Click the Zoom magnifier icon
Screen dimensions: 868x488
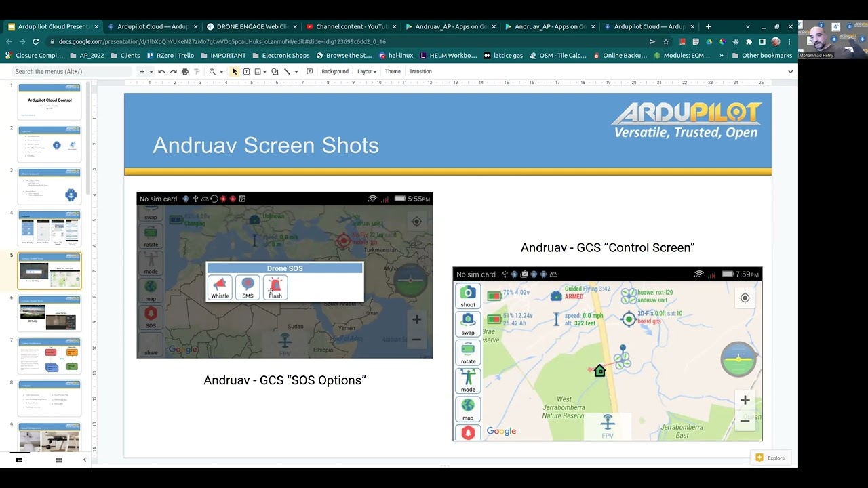(212, 71)
